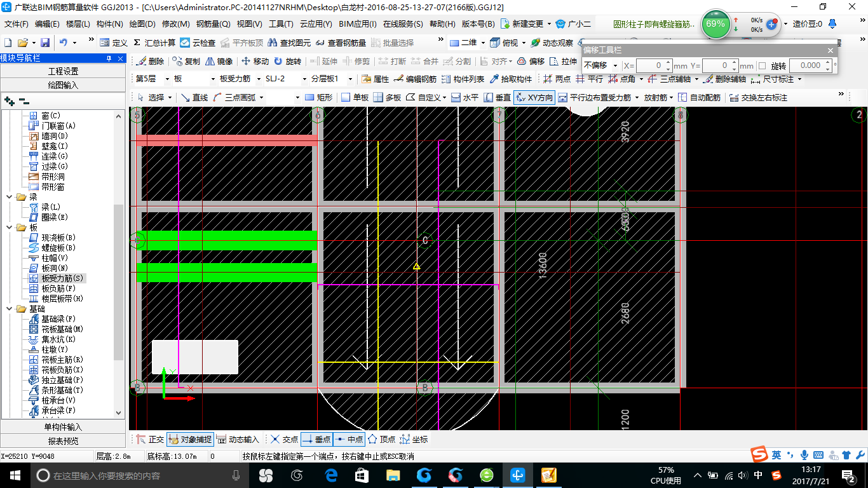The height and width of the screenshot is (488, 868).
Task: Open the 钢筋量(Q) menu
Action: [x=213, y=24]
